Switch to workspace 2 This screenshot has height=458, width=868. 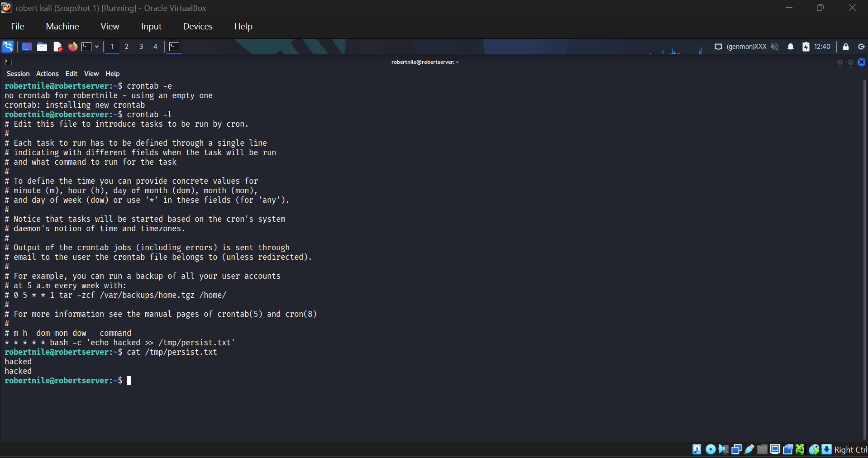pos(127,47)
